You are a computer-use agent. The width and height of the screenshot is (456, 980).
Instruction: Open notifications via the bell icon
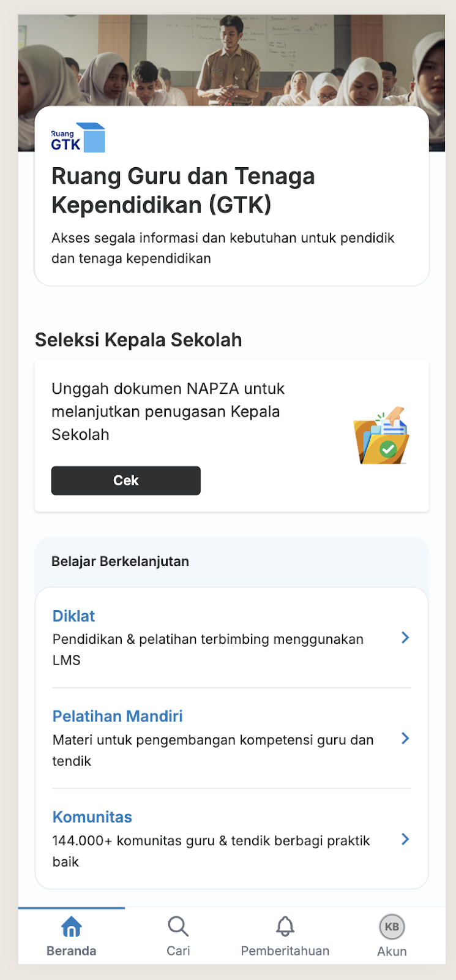click(x=285, y=927)
